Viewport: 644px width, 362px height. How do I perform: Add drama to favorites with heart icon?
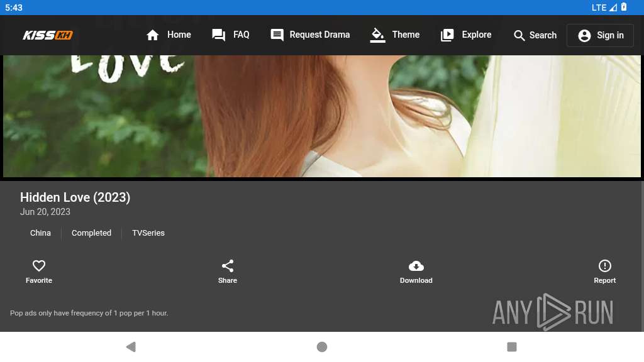coord(39,266)
